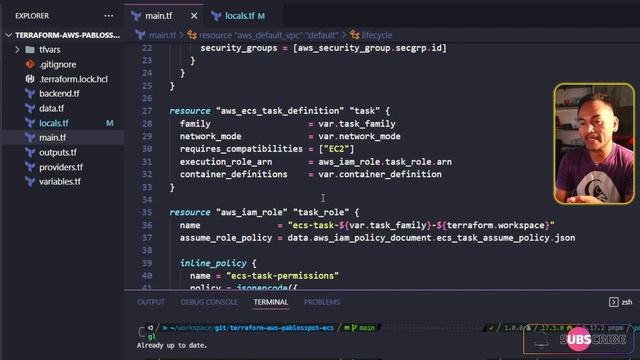Click the modified M badge on locals.tf
The image size is (640, 360).
click(110, 123)
